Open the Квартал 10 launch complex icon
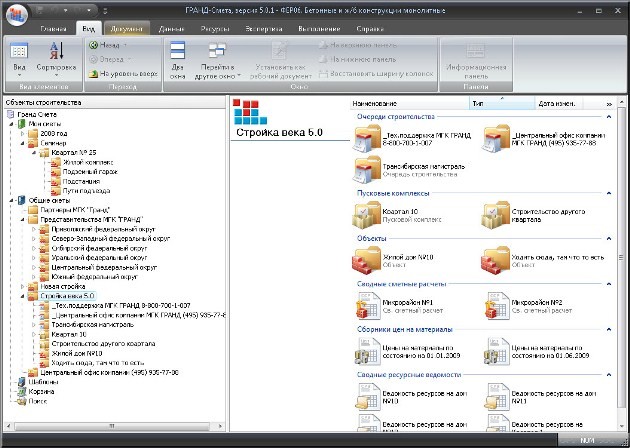The height and width of the screenshot is (448, 630). pos(366,215)
